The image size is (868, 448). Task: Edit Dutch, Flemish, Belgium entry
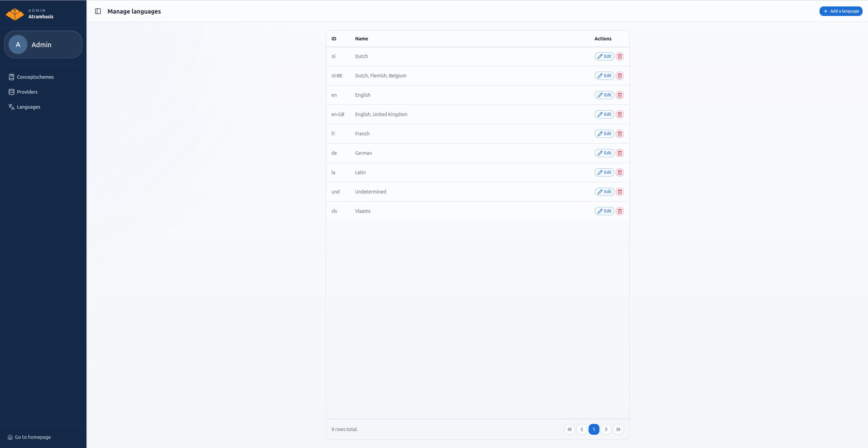point(604,76)
